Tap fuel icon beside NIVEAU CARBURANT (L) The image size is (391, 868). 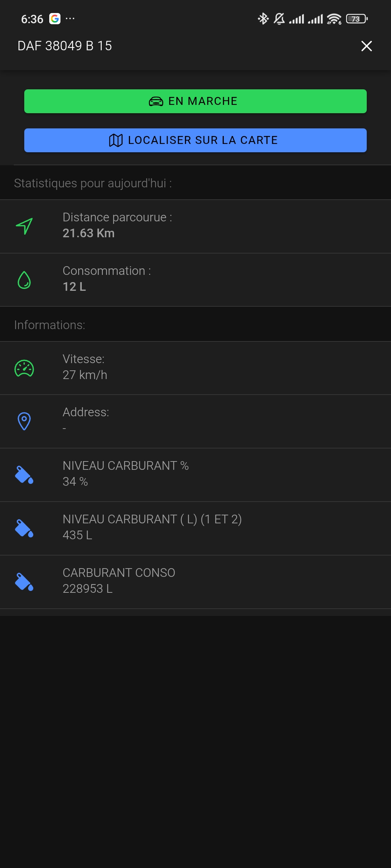click(24, 528)
